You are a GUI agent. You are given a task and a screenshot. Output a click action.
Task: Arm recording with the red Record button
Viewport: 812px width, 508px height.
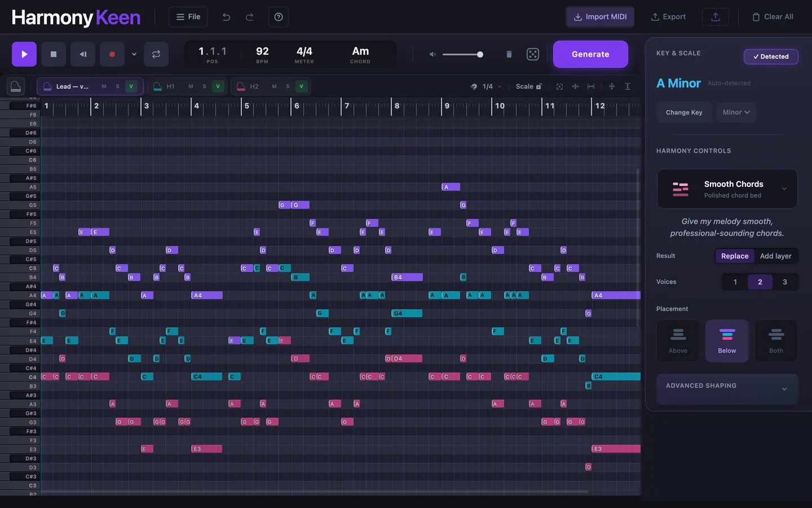click(112, 54)
